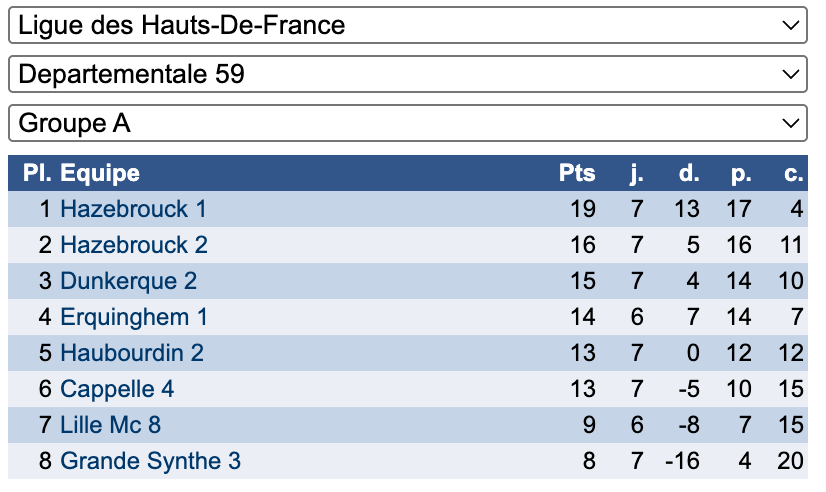Click the Hazebrouck 2 team link
The height and width of the screenshot is (492, 826).
(134, 245)
